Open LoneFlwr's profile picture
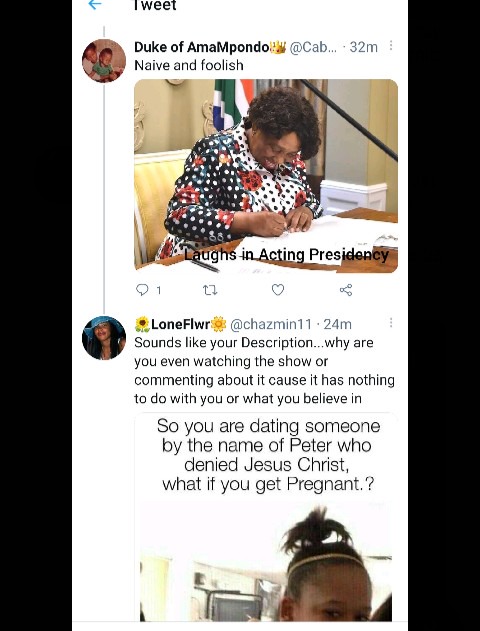The width and height of the screenshot is (480, 631). point(104,338)
